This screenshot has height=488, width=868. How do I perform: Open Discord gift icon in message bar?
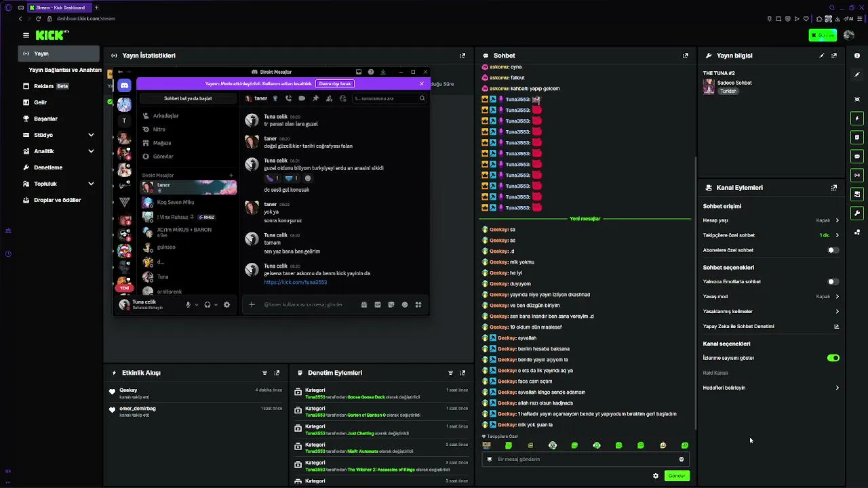coord(364,305)
